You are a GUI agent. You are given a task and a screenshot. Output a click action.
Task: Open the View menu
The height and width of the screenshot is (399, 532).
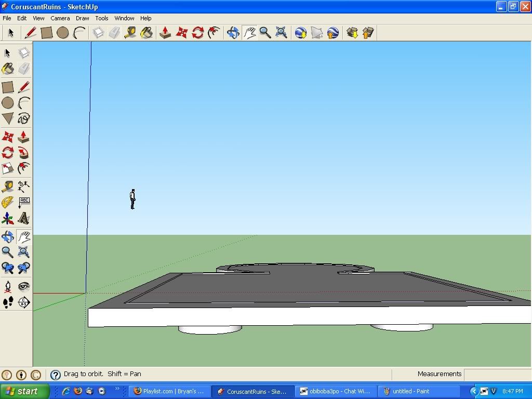point(38,18)
